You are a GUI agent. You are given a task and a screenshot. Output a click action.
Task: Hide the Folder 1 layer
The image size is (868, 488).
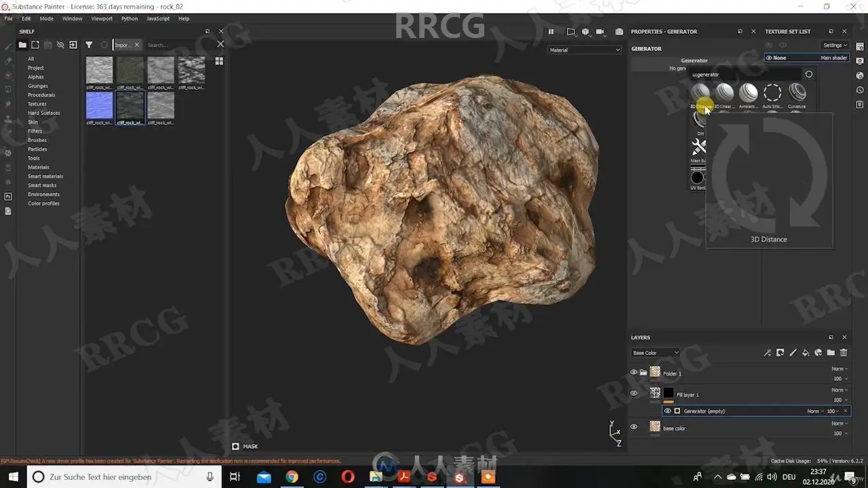pyautogui.click(x=634, y=372)
